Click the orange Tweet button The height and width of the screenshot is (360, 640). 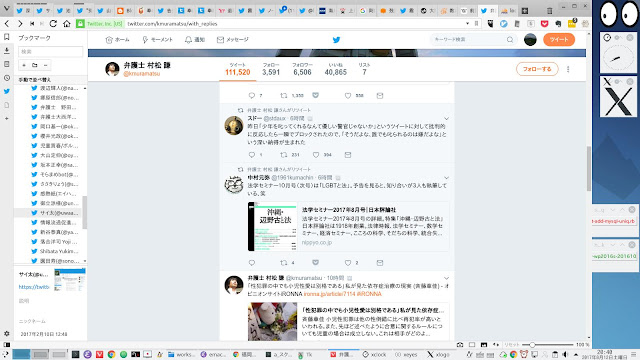pyautogui.click(x=559, y=40)
